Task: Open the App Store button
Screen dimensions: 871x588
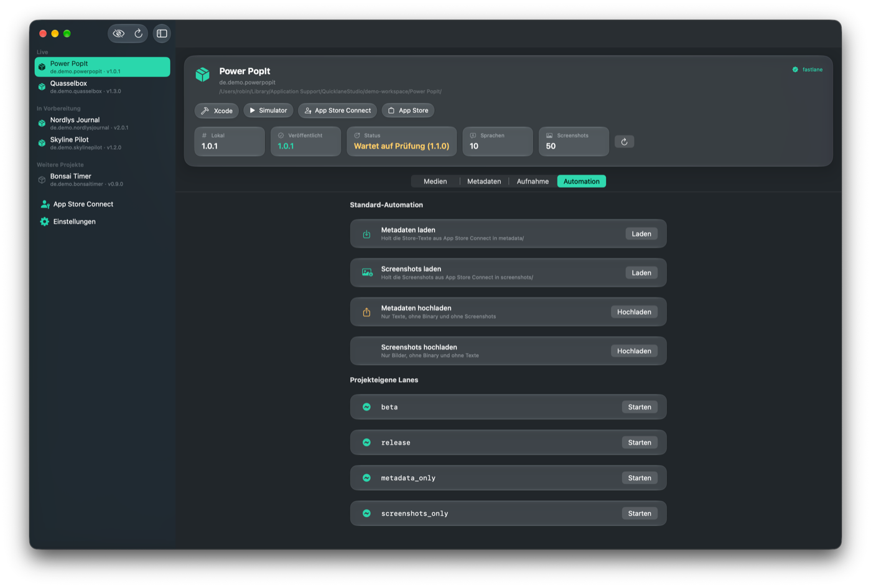Action: tap(408, 111)
